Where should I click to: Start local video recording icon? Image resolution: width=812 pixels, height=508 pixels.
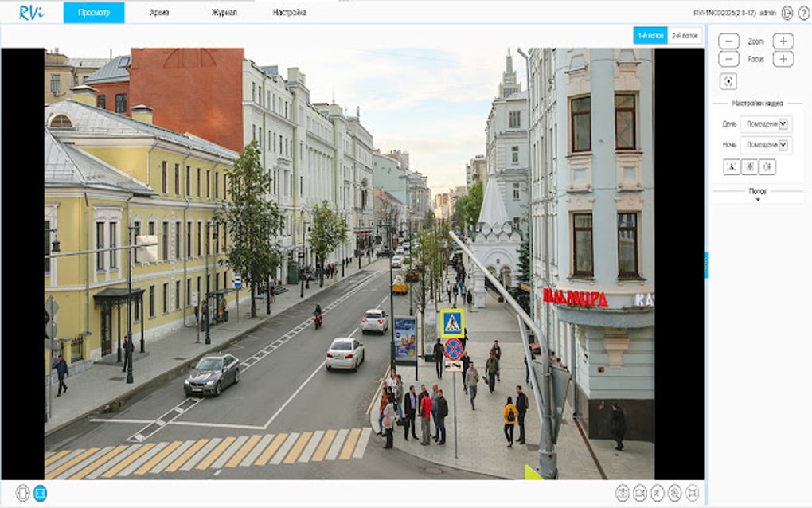pyautogui.click(x=639, y=492)
